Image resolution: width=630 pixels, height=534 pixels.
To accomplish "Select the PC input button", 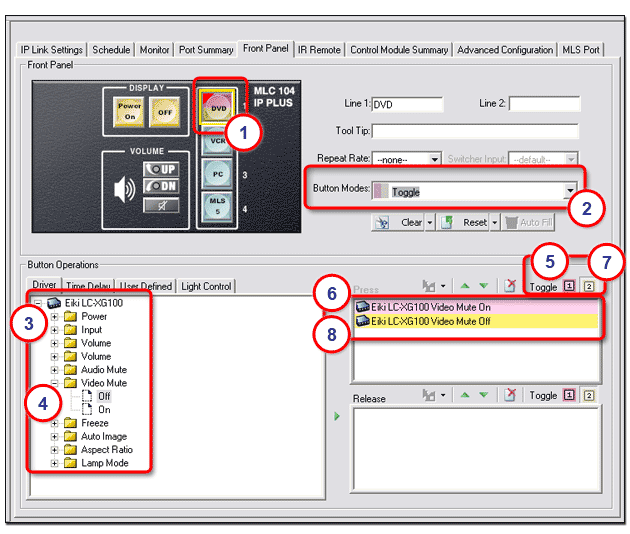I will [217, 174].
